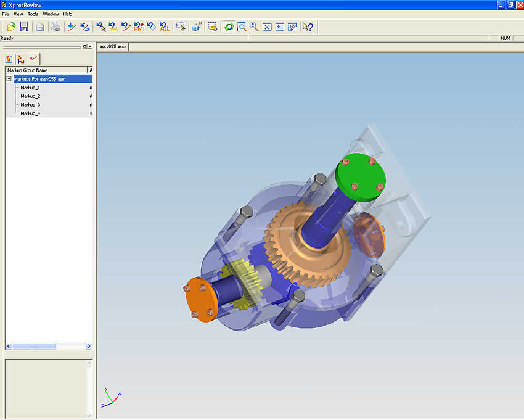This screenshot has width=524, height=420.
Task: Click the PMI toolbar icon
Action: 139,27
